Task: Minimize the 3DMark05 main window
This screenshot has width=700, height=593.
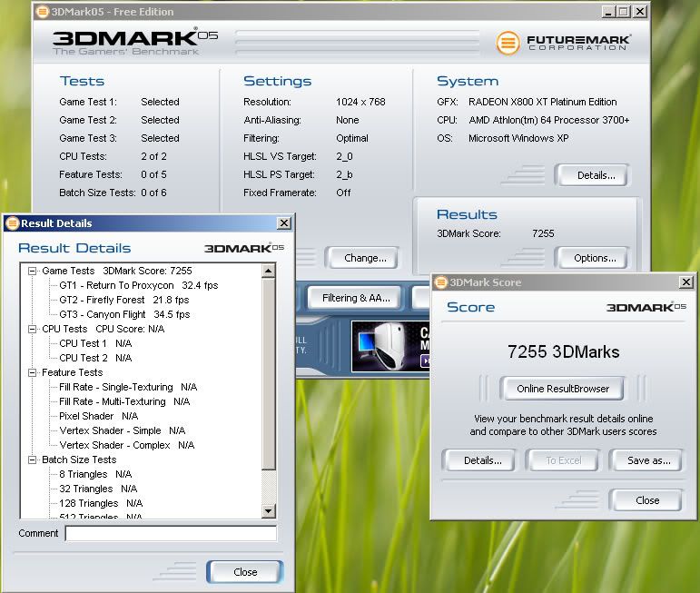Action: [608, 12]
